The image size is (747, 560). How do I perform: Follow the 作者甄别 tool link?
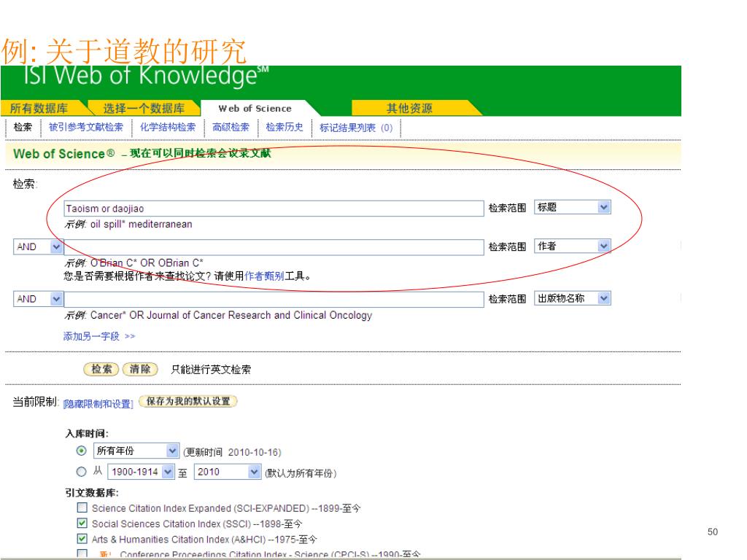click(264, 276)
